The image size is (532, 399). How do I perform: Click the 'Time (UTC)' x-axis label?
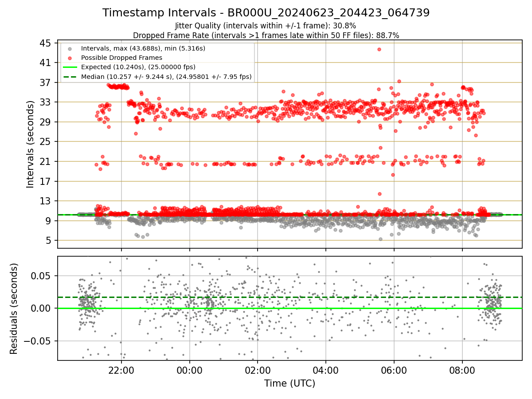tap(290, 383)
